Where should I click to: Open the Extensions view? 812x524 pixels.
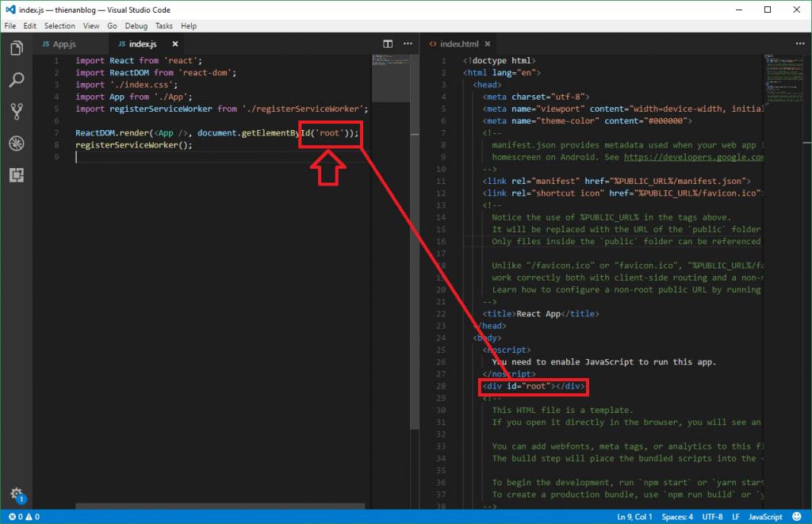pyautogui.click(x=16, y=174)
